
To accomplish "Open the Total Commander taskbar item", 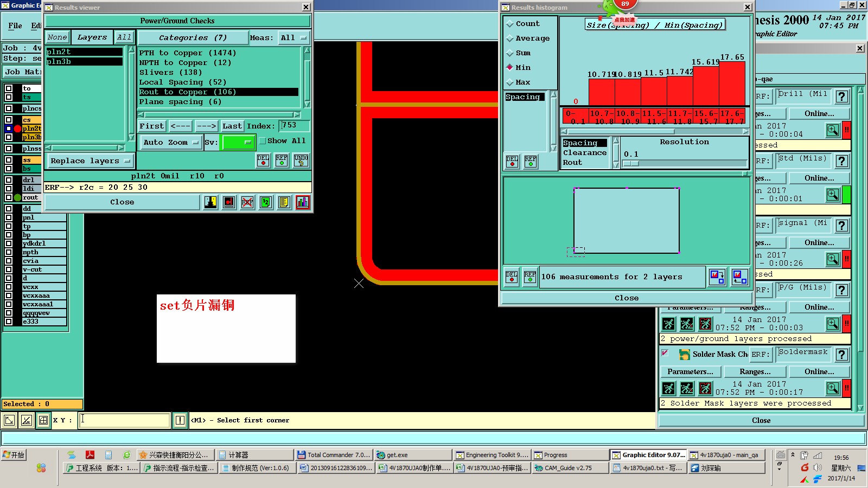I will coord(334,455).
